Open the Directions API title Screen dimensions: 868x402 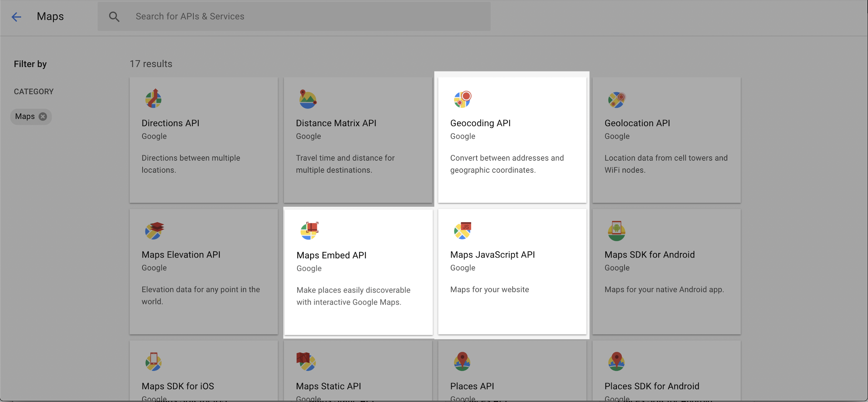170,123
